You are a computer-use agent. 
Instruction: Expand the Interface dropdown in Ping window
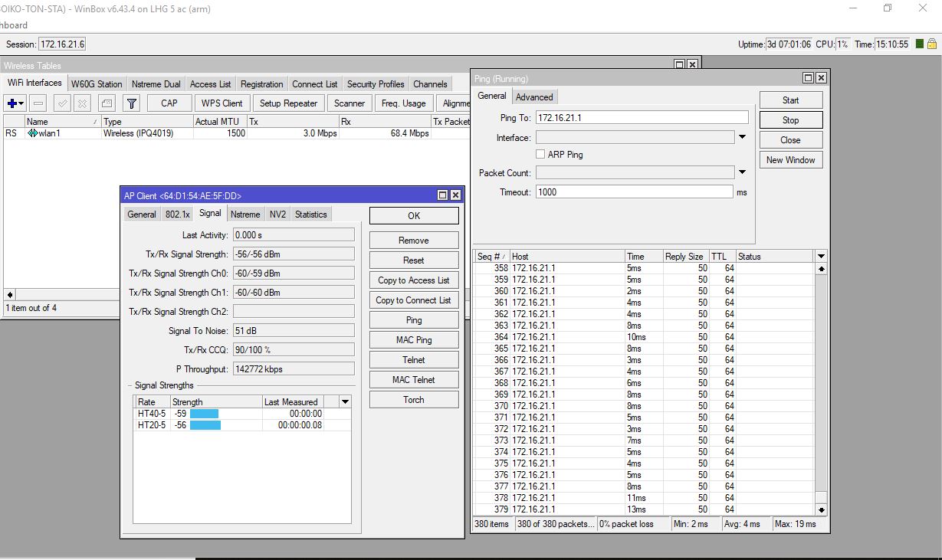pos(741,138)
